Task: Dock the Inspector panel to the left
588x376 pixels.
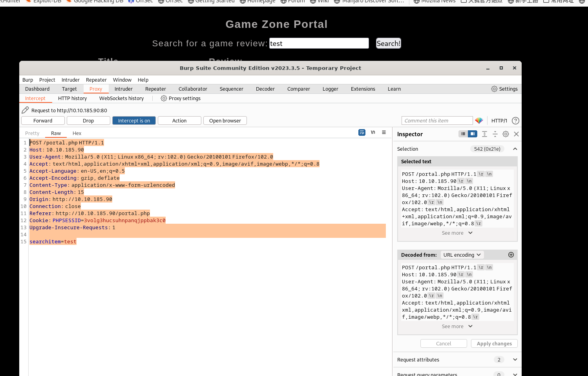Action: click(463, 134)
